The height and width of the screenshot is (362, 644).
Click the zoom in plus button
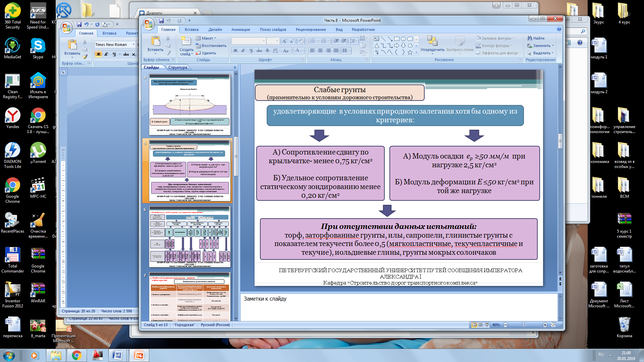coord(545,325)
